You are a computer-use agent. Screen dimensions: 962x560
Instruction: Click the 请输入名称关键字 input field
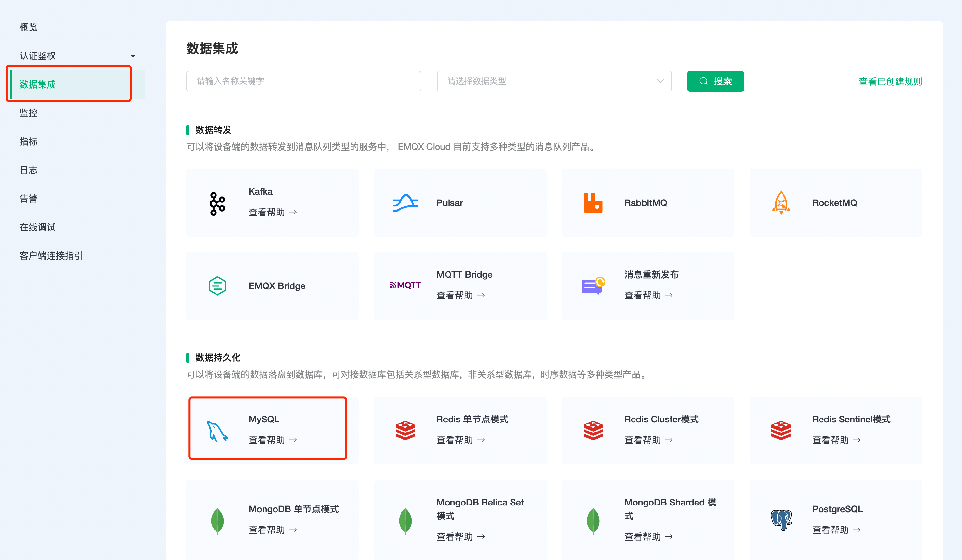point(303,81)
